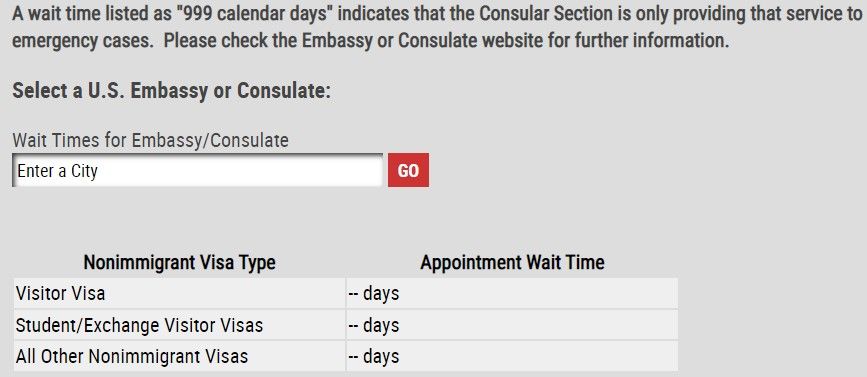Click the Visitor Visa wait time cell
The image size is (867, 377).
click(512, 294)
